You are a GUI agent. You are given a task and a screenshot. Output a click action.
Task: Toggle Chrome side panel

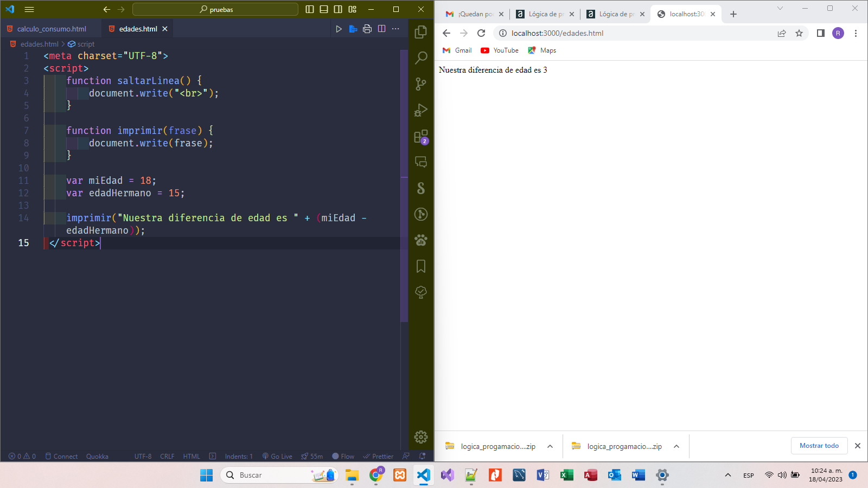tap(820, 33)
